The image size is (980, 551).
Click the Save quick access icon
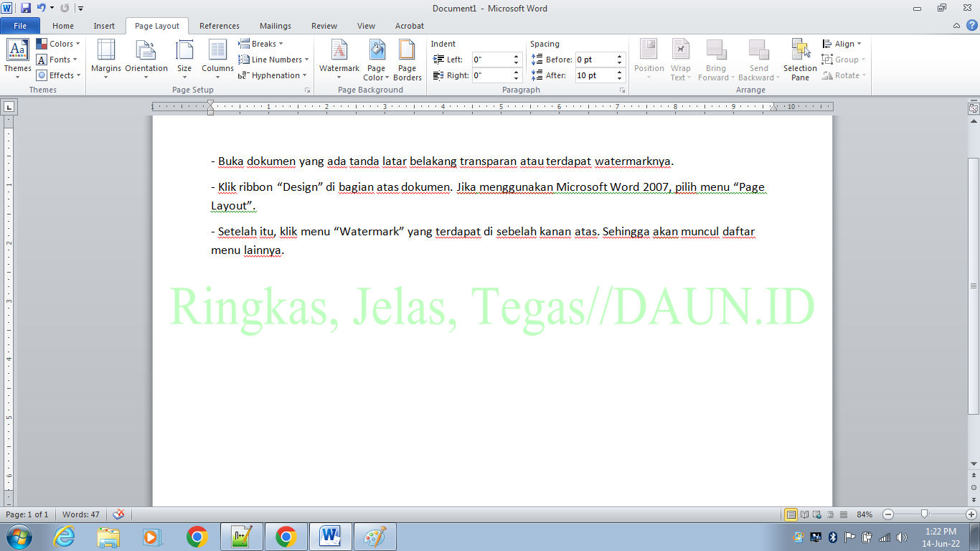[26, 8]
